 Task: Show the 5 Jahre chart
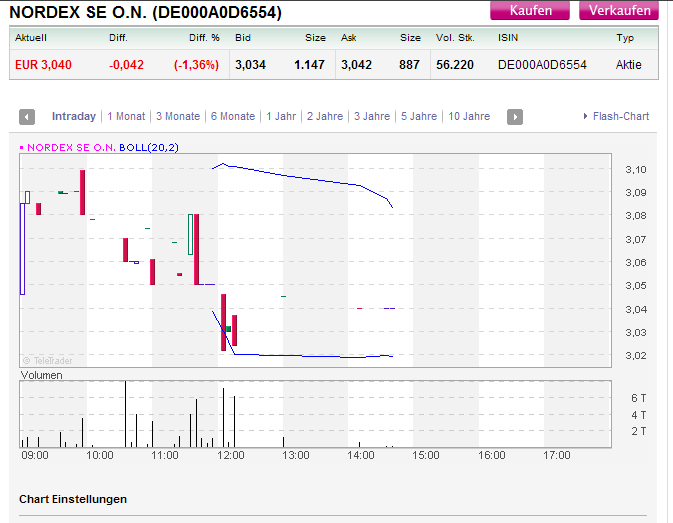point(419,116)
